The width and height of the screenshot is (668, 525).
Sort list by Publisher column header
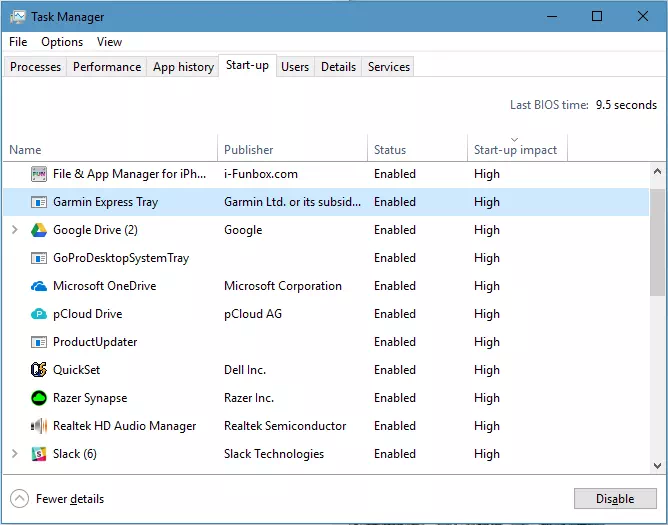[x=249, y=150]
